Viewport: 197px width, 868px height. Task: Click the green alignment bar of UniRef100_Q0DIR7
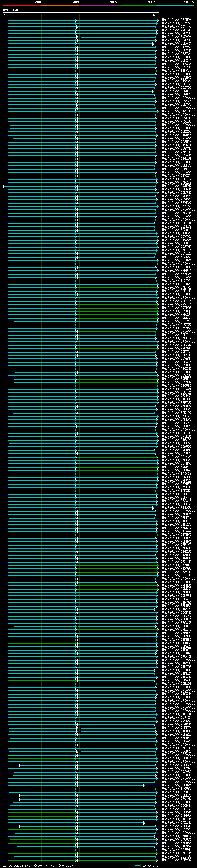point(117,288)
